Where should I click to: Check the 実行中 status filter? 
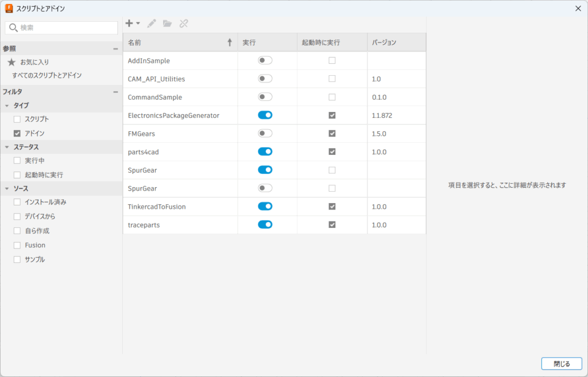17,161
